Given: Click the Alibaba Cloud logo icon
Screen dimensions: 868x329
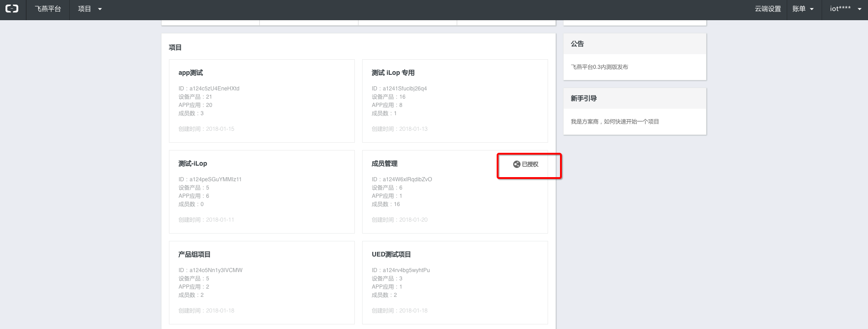Looking at the screenshot, I should (x=12, y=9).
